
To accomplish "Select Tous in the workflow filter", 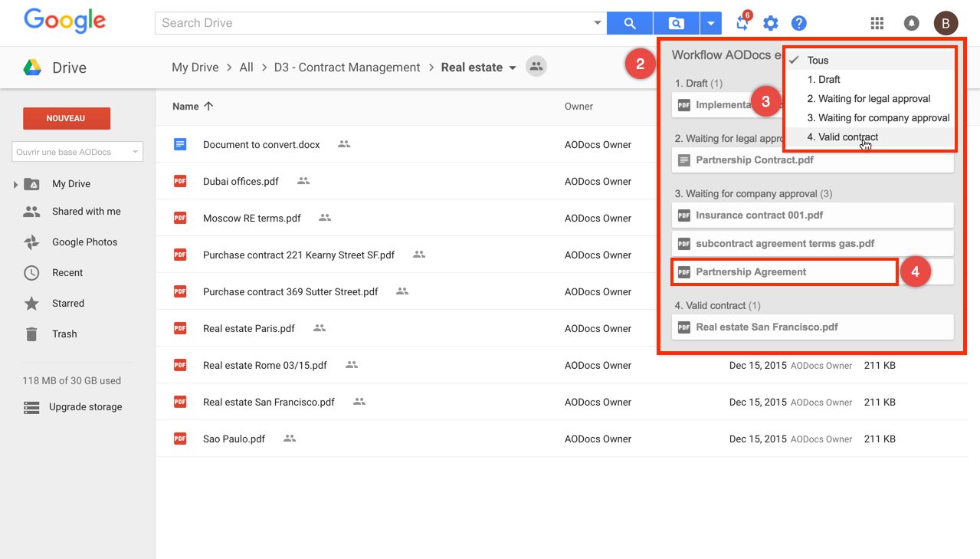I will point(870,61).
